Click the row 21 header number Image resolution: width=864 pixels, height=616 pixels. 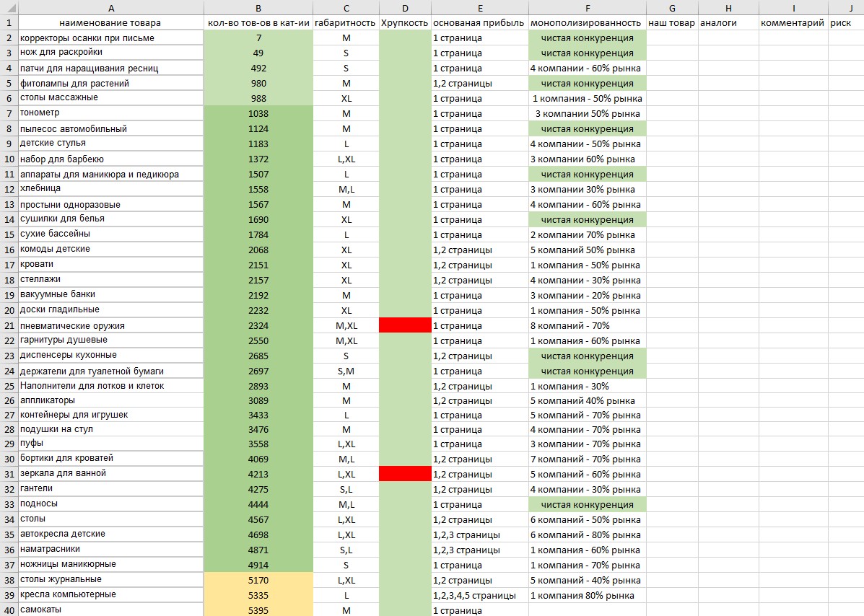point(9,325)
